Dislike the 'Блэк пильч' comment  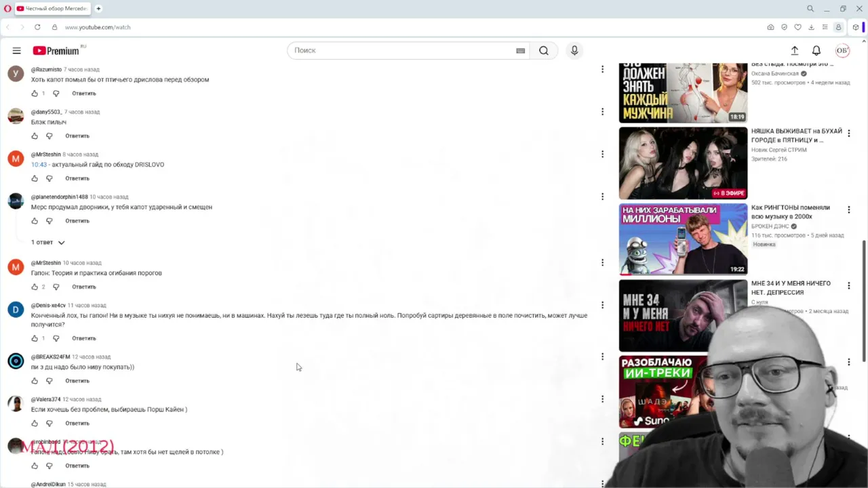coord(49,136)
